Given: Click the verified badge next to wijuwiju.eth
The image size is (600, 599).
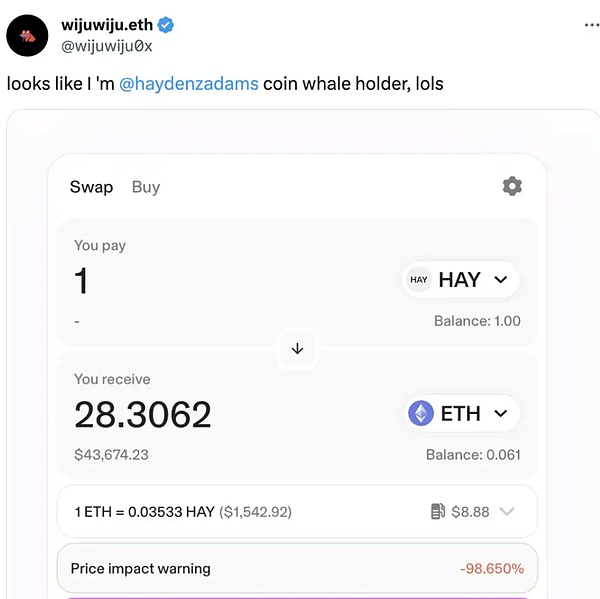Looking at the screenshot, I should [x=167, y=25].
